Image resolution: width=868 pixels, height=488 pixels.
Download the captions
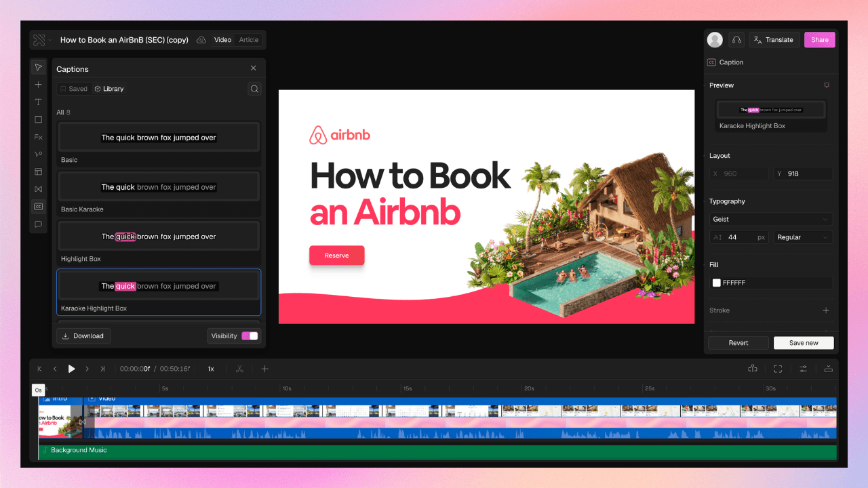click(x=83, y=336)
